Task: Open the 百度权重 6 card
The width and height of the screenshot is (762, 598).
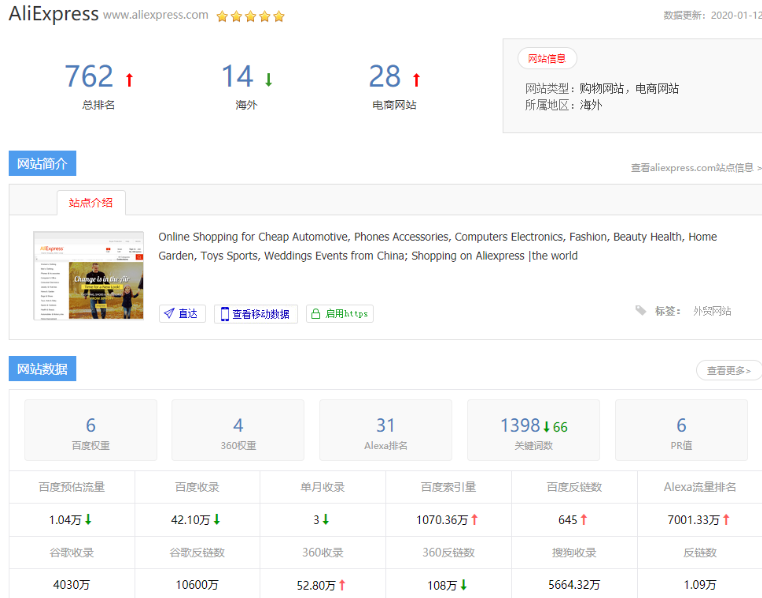Action: click(91, 430)
